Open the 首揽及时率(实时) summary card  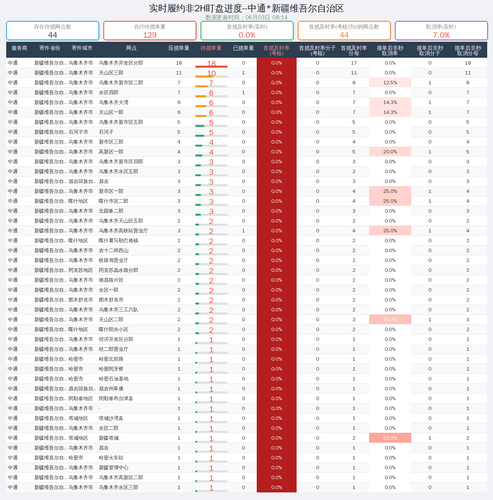[247, 31]
